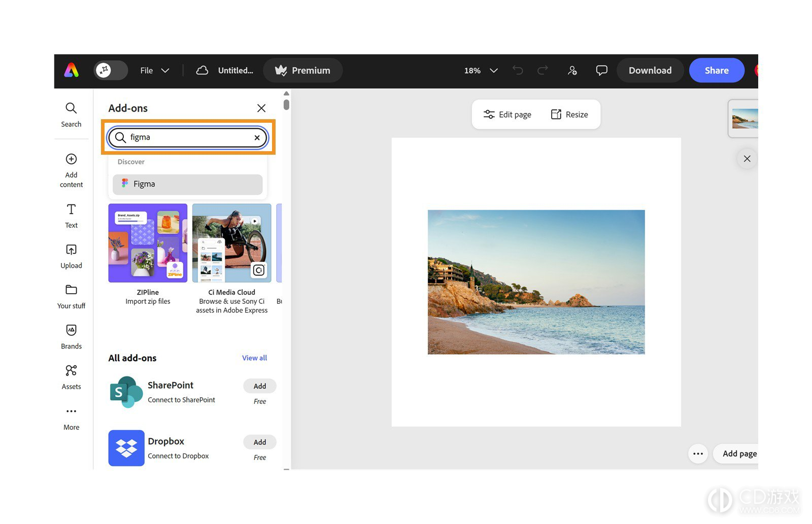This screenshot has height=524, width=812.
Task: Select the Figma suggestion under Discover
Action: click(x=188, y=184)
